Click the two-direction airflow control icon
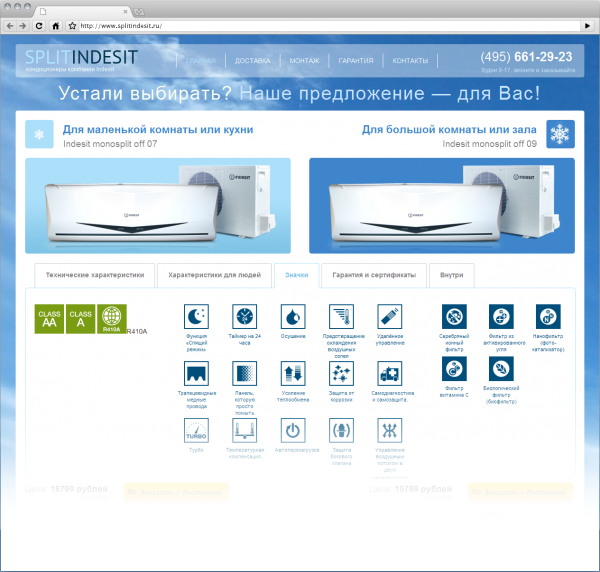The width and height of the screenshot is (600, 572). [390, 430]
